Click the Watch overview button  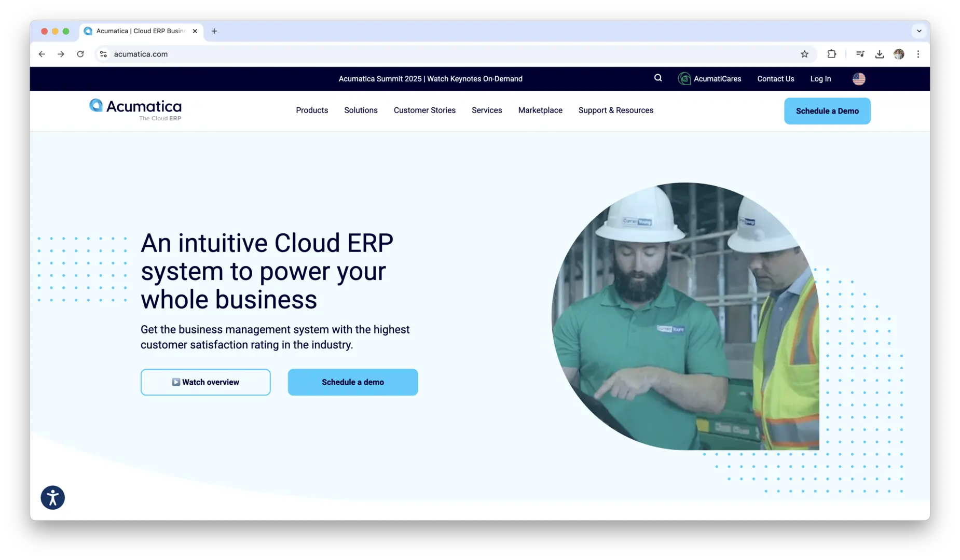(205, 382)
